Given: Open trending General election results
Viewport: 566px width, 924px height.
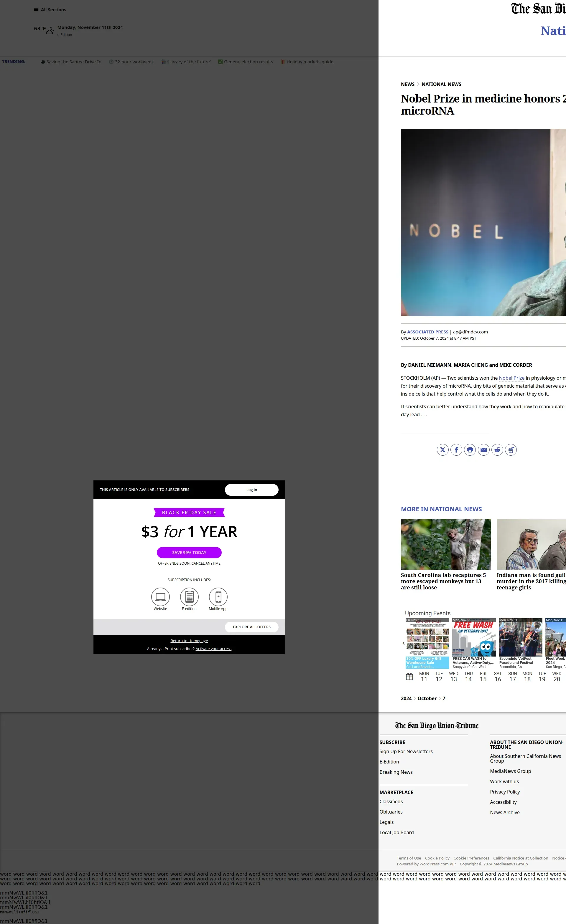Looking at the screenshot, I should pos(248,62).
